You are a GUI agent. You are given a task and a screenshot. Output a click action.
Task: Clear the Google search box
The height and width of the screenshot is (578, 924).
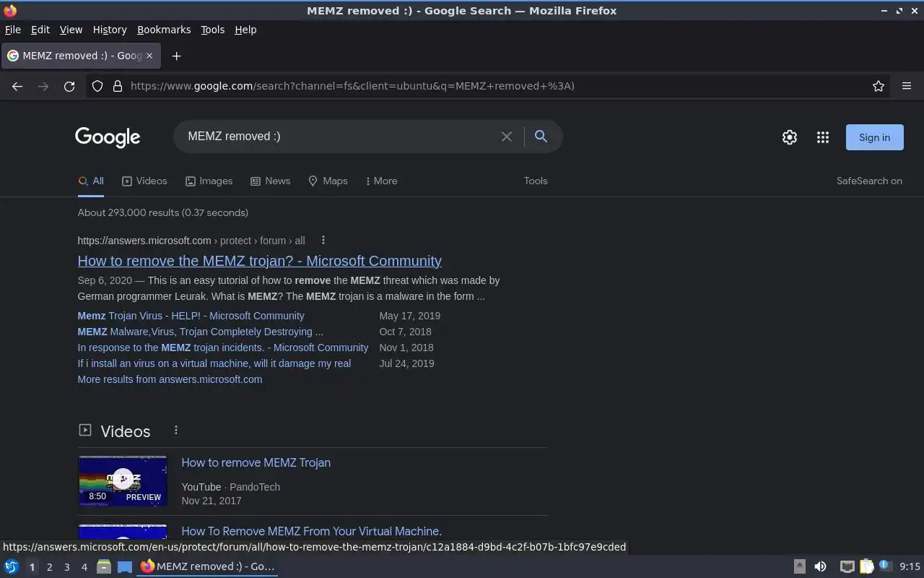[x=507, y=137]
